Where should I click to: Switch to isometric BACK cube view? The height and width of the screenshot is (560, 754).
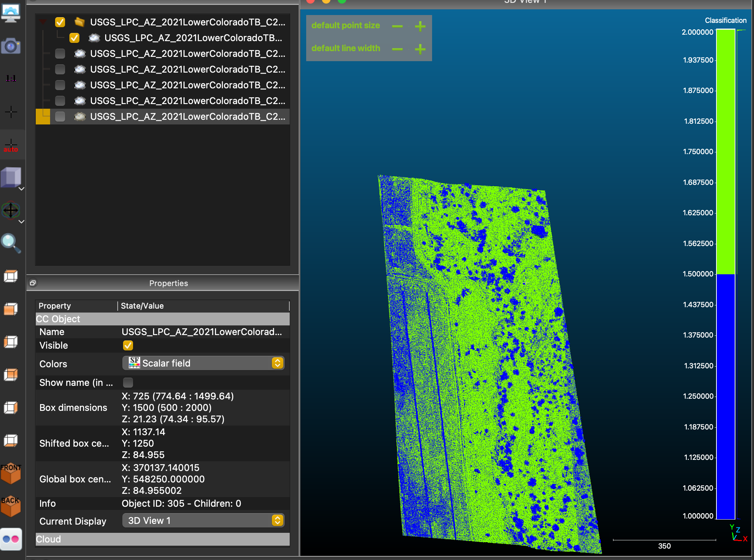tap(11, 506)
